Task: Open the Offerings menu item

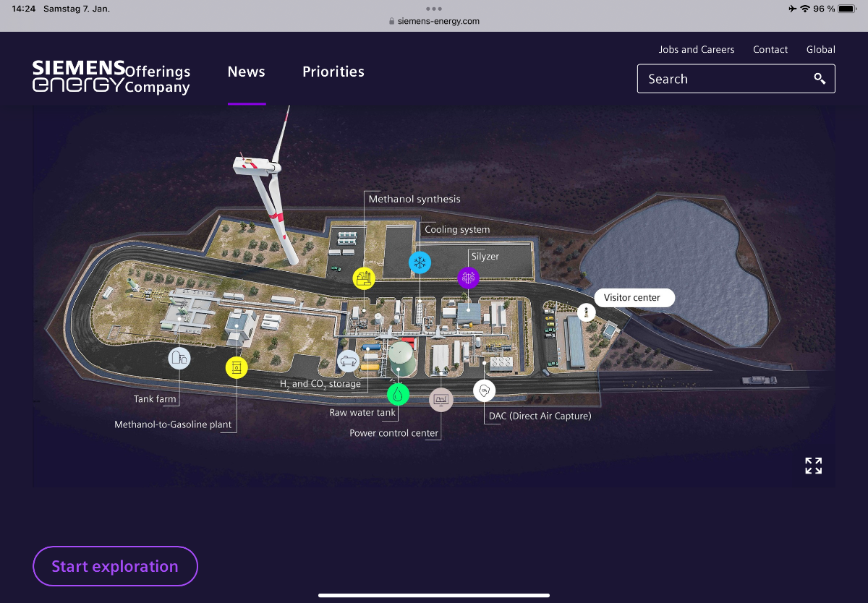Action: click(x=158, y=72)
